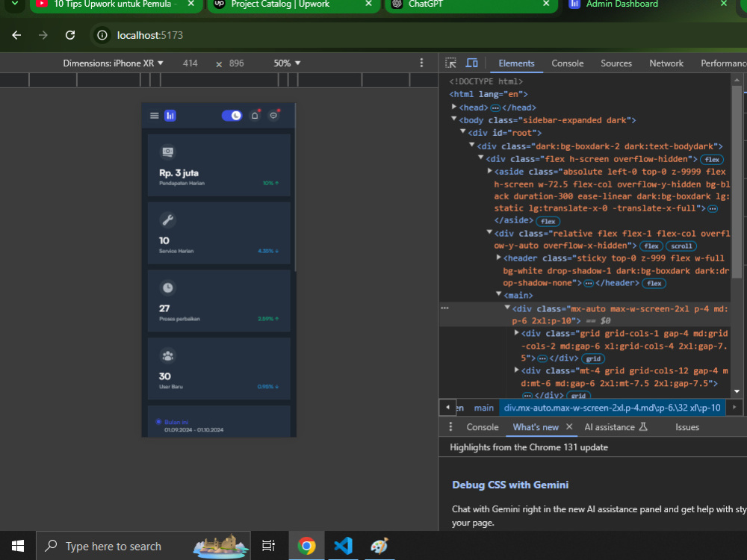Collapse the div id root node
This screenshot has height=560, width=747.
[463, 132]
